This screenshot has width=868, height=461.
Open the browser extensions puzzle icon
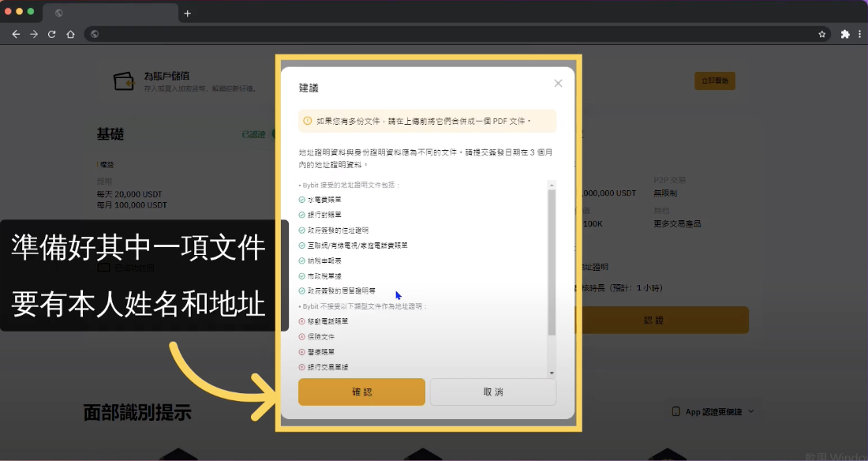point(845,35)
